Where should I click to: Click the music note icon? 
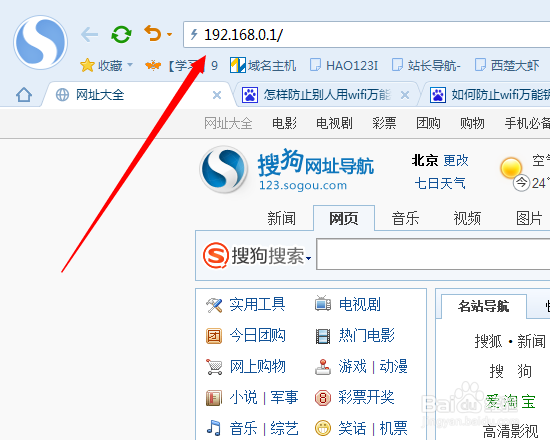[214, 428]
